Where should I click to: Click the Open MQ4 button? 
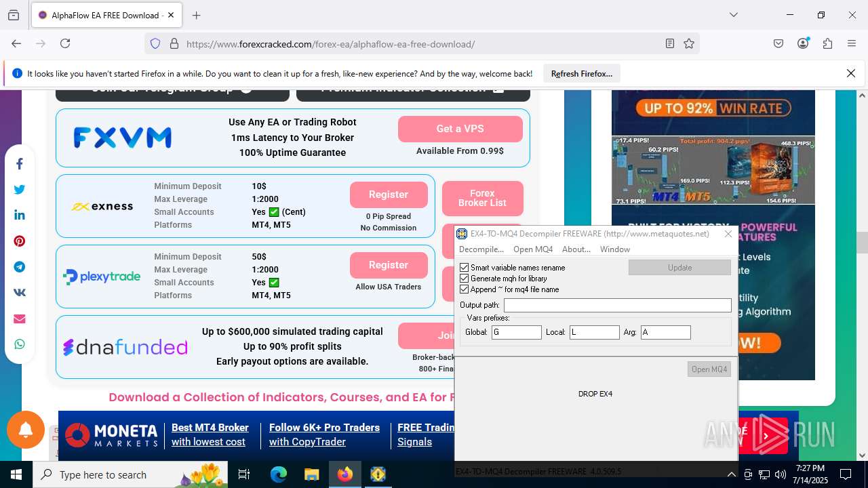coord(709,369)
